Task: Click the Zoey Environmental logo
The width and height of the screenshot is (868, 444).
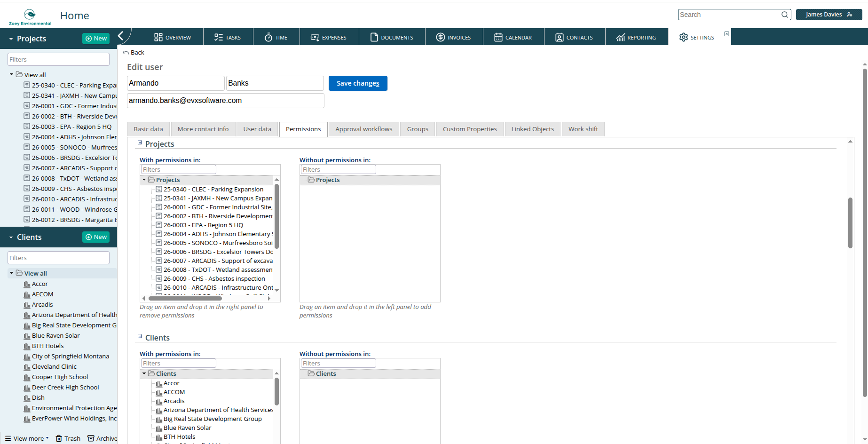Action: [x=30, y=17]
